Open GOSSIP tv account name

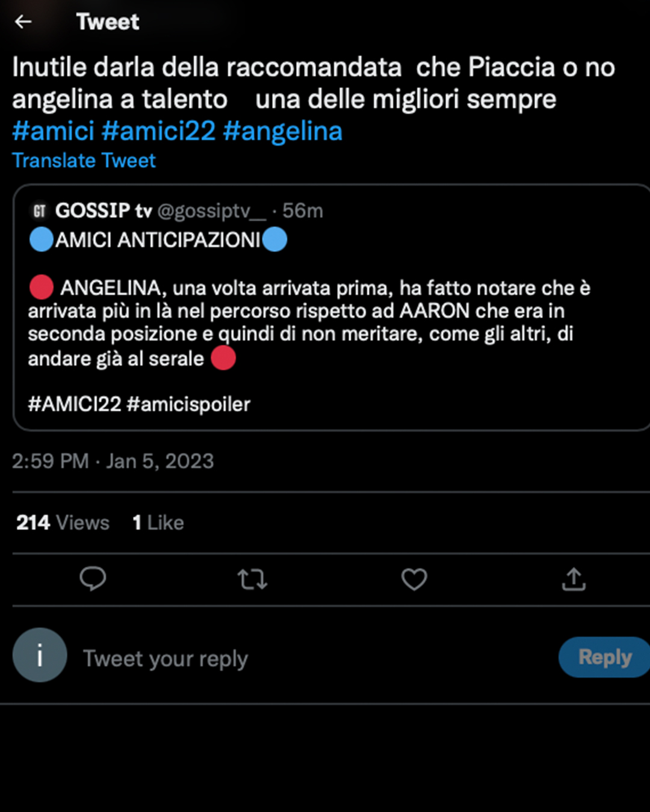(104, 211)
